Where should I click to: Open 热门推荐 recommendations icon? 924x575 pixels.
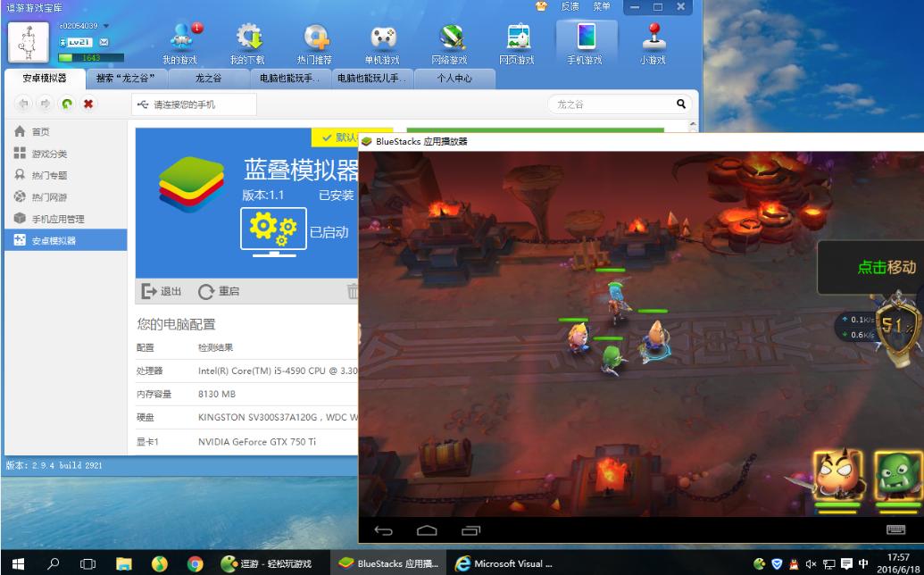(x=314, y=44)
